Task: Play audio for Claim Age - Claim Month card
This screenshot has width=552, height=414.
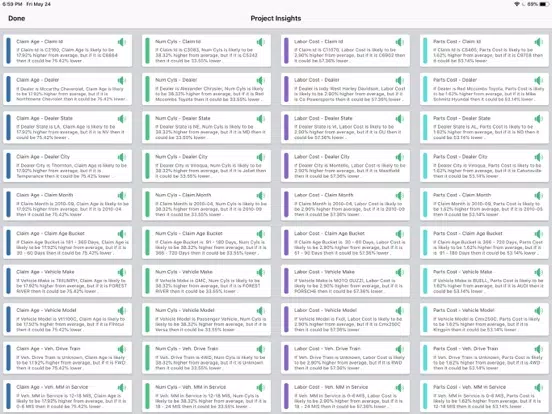Action: [x=122, y=196]
